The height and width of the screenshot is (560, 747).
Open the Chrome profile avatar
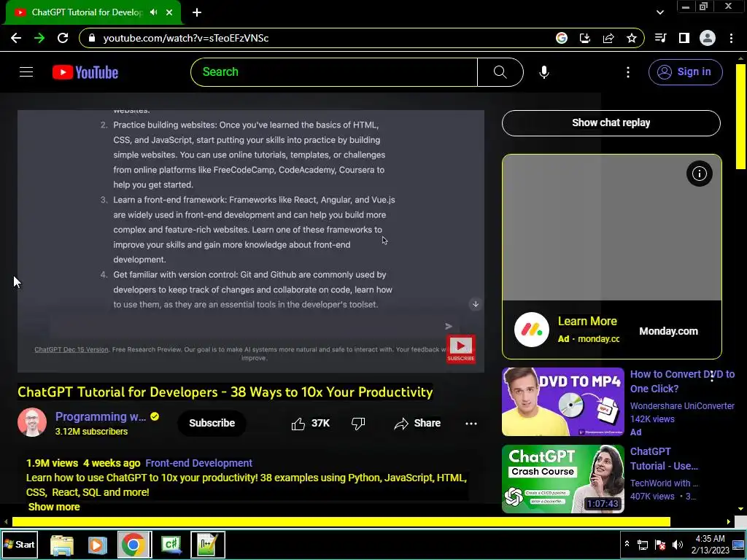708,38
